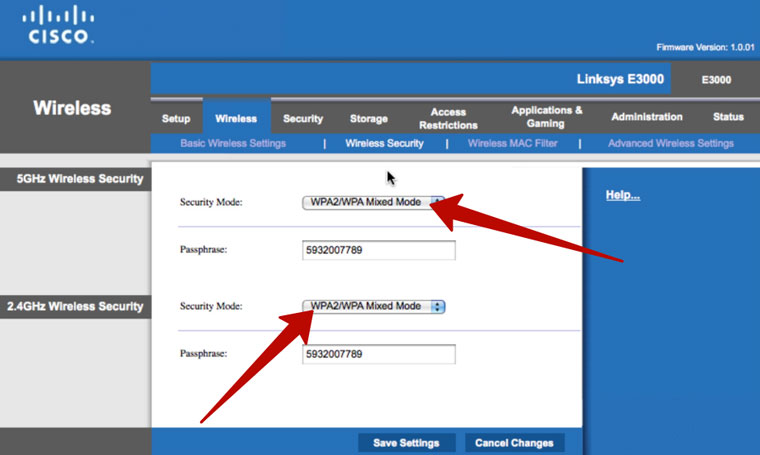Open the Security tab
The image size is (760, 455).
(x=303, y=118)
